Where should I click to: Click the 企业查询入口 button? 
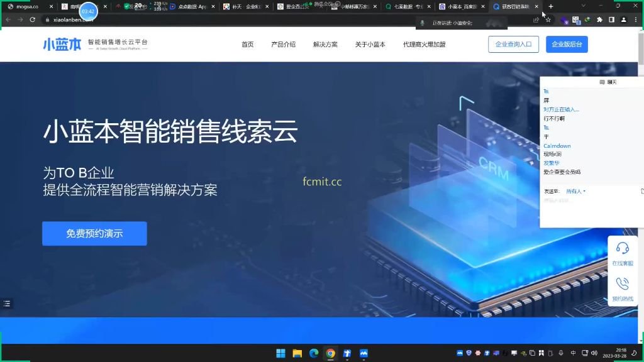point(513,45)
